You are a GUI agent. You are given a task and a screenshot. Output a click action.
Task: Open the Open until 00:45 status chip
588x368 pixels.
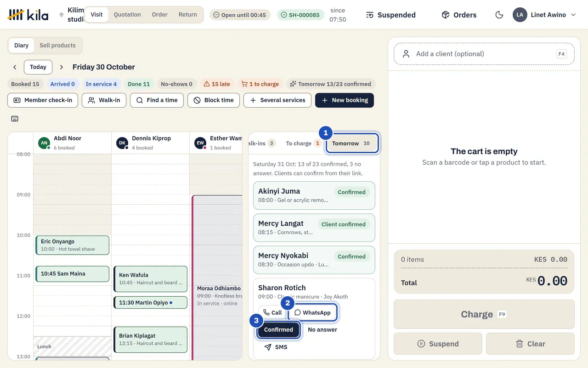pos(240,15)
